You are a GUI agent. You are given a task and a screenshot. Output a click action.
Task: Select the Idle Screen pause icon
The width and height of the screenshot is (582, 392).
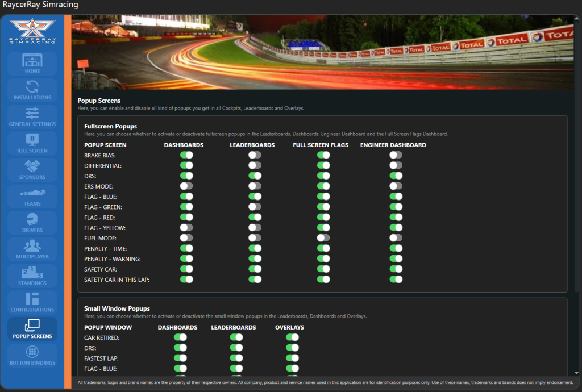[x=32, y=140]
